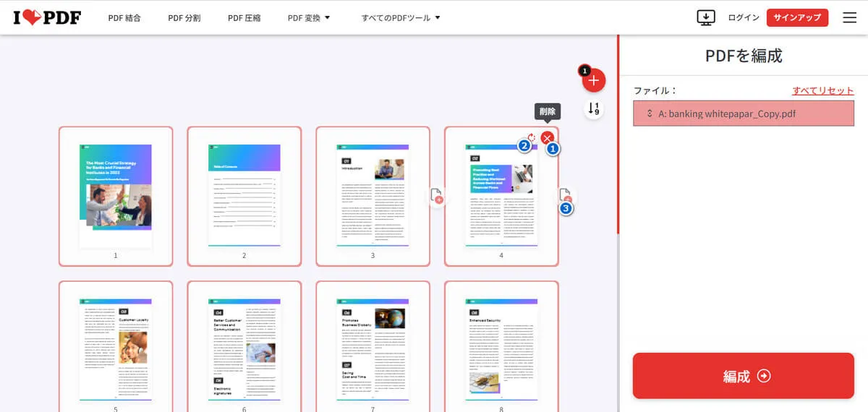Select page 3 Introduction thumbnail
The height and width of the screenshot is (412, 868).
(373, 197)
